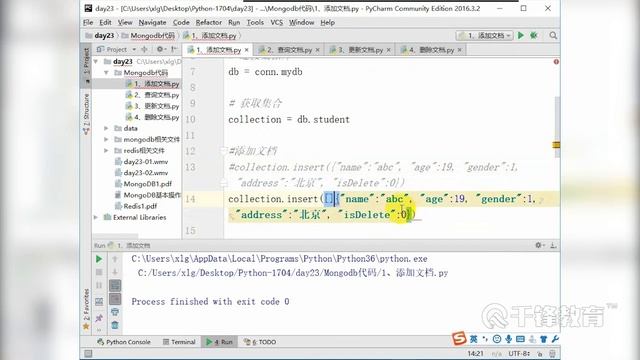Expand External Libraries node
The height and width of the screenshot is (360, 640).
click(x=96, y=217)
